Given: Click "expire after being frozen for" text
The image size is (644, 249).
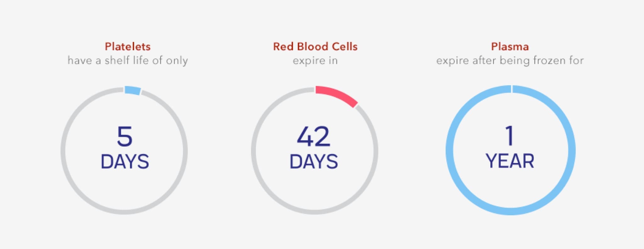Looking at the screenshot, I should click(x=510, y=60).
